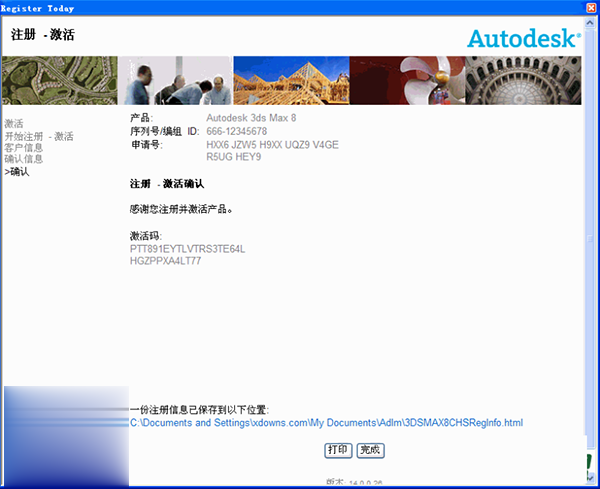
Task: Select the 激活 step in the sidebar
Action: click(x=14, y=124)
